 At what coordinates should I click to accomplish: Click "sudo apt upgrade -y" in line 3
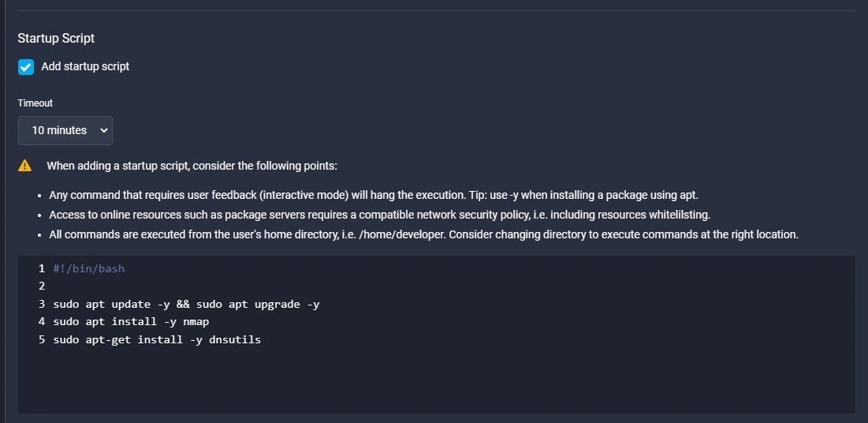[x=258, y=305]
